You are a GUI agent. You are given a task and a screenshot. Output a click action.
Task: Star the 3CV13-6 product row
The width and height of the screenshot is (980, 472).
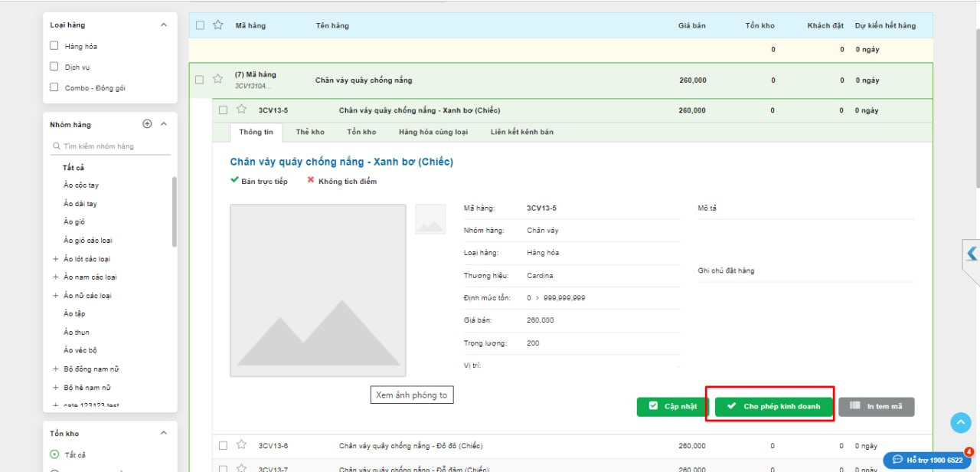pos(241,445)
